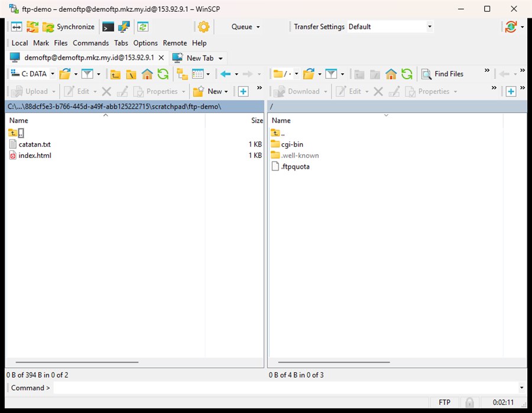Open local view style dropdown arrow
Screen dimensions: 532x413
point(208,74)
